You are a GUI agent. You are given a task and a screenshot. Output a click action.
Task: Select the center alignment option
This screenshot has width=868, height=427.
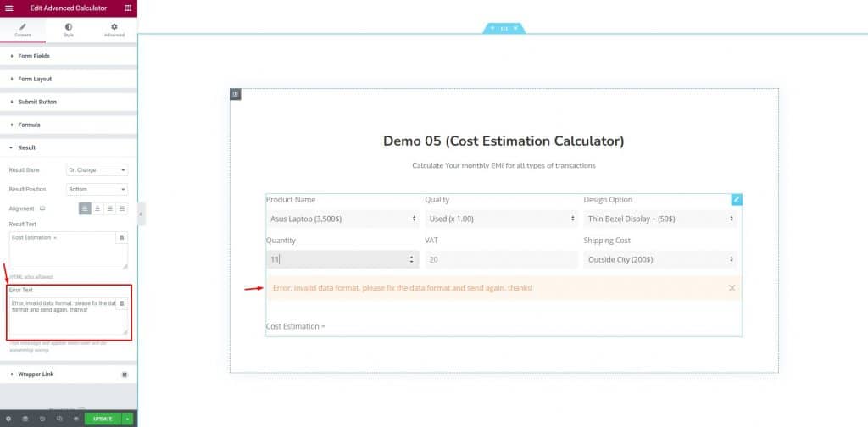pos(97,208)
